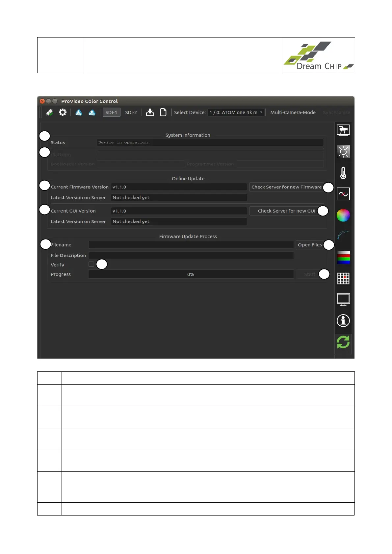The height and width of the screenshot is (554, 392).
Task: Open the info panel icon
Action: 343,320
